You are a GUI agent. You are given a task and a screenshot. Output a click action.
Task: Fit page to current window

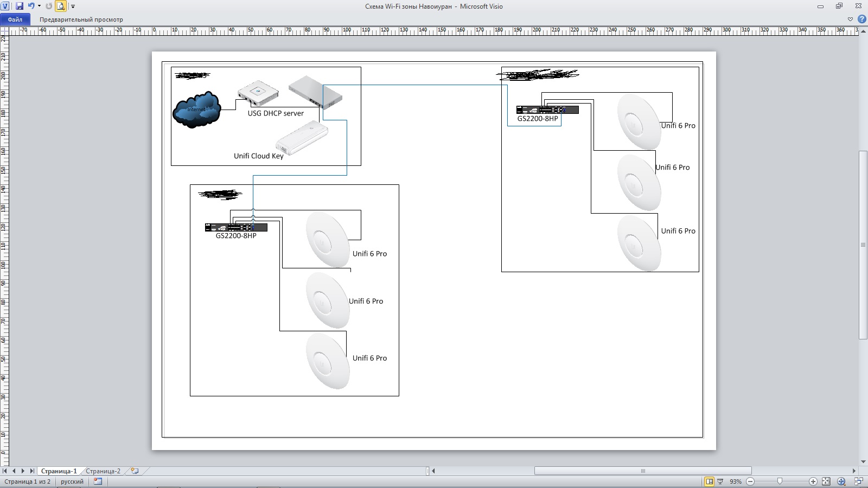826,481
